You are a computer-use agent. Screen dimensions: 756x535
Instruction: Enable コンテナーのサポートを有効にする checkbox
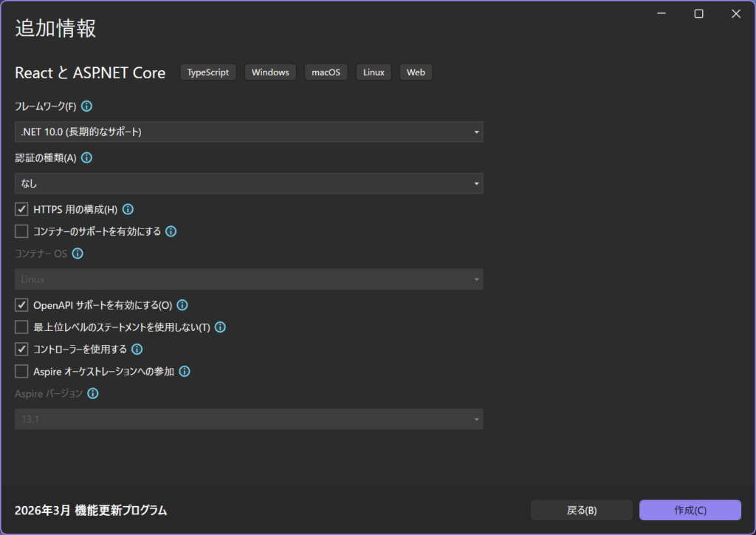coord(21,231)
